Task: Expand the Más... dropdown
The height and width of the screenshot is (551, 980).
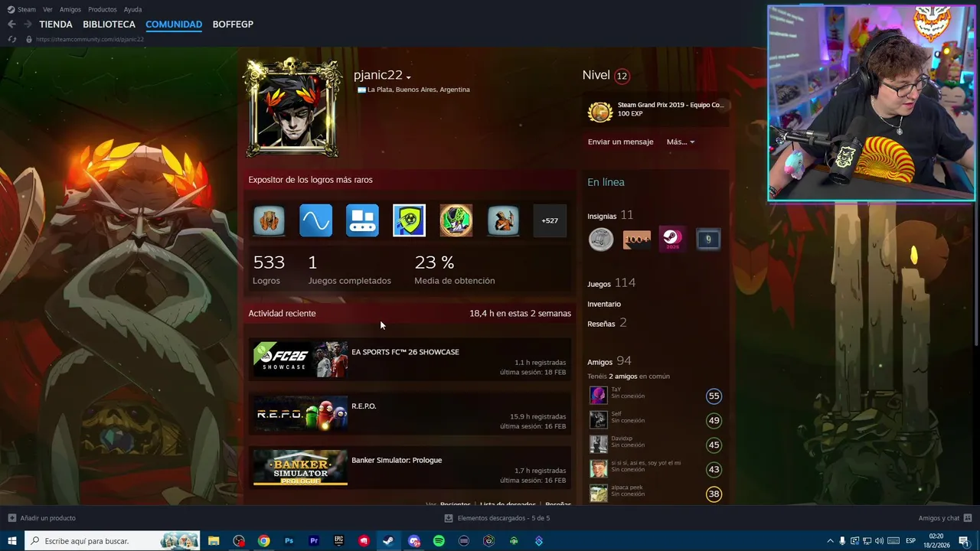Action: pyautogui.click(x=681, y=142)
